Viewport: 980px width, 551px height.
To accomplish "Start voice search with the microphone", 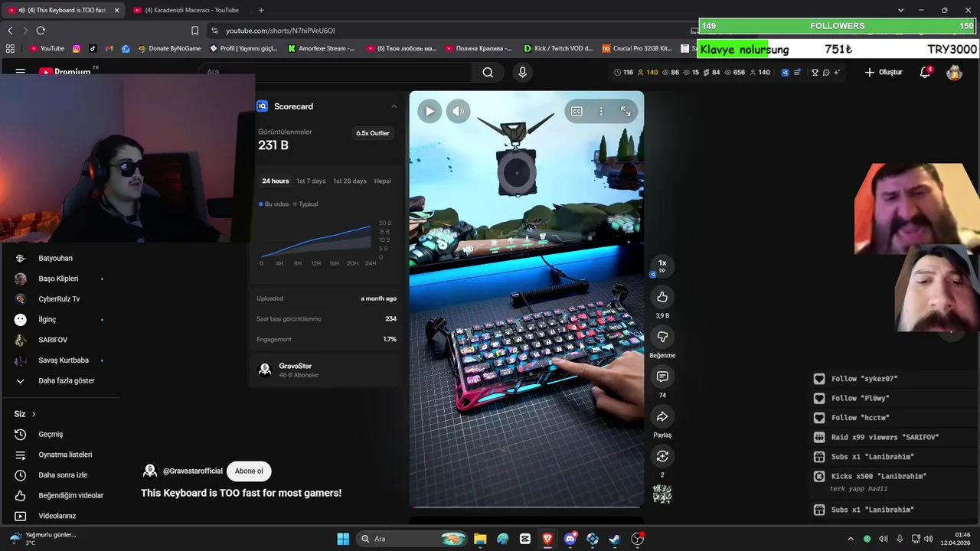I will point(522,72).
